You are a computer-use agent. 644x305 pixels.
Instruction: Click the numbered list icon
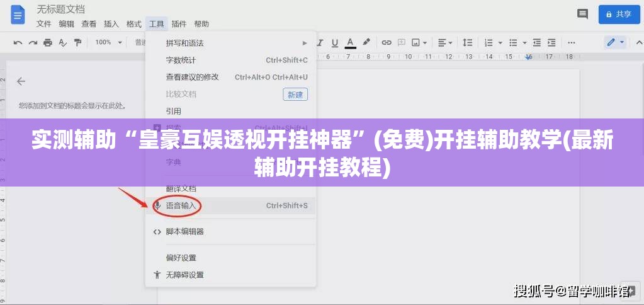coord(489,42)
